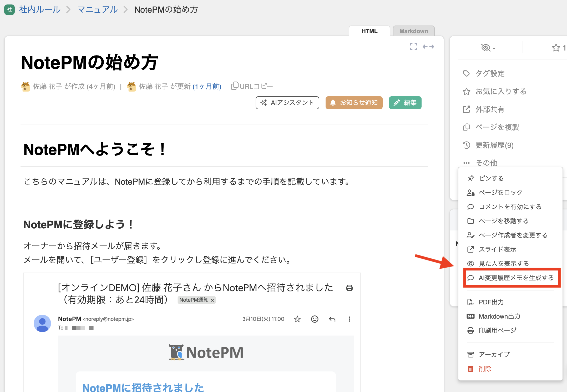Star the email in the screenshot
This screenshot has height=392, width=567.
click(x=297, y=319)
